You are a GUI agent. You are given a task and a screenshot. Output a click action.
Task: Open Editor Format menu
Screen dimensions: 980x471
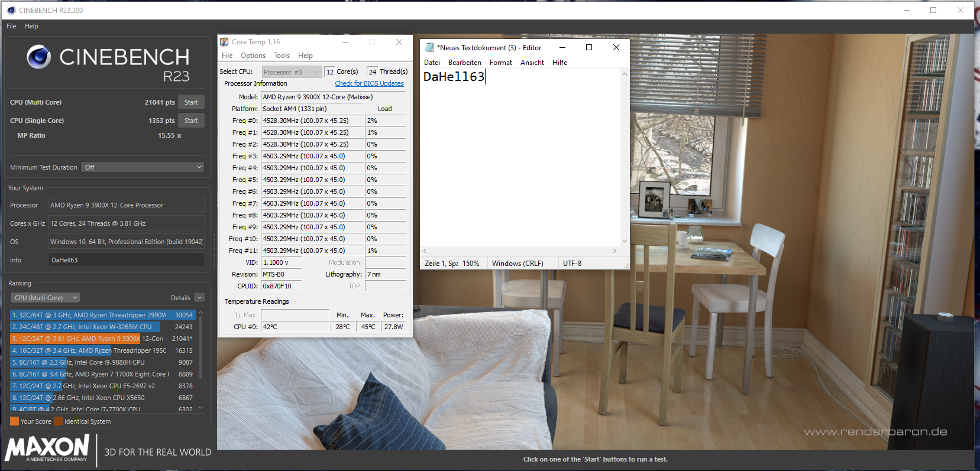coord(501,63)
